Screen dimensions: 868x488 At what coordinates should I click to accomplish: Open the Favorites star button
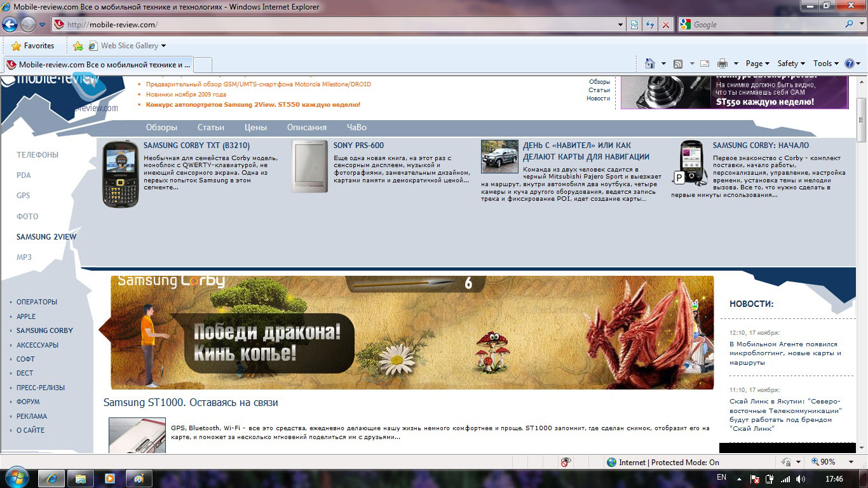pyautogui.click(x=33, y=46)
